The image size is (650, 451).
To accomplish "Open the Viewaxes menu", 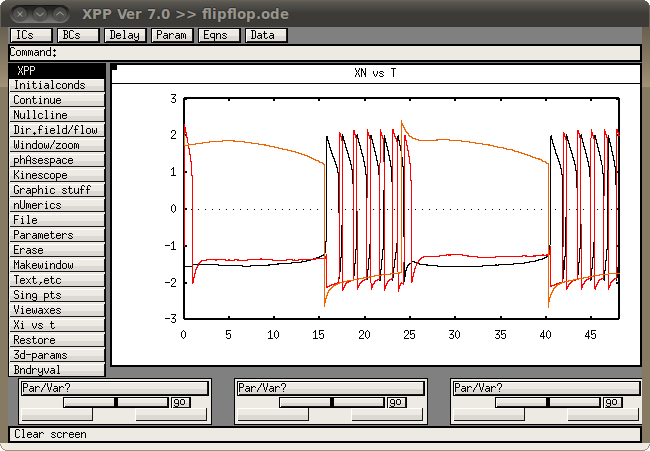I will click(57, 310).
